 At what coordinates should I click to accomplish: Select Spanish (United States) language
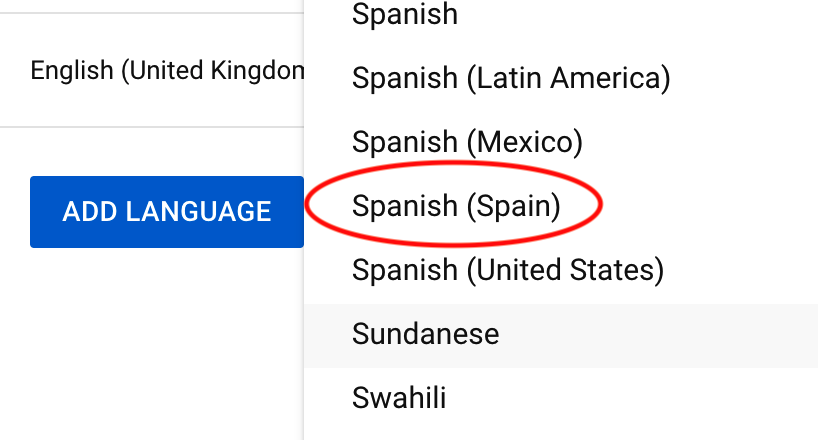[x=508, y=269]
